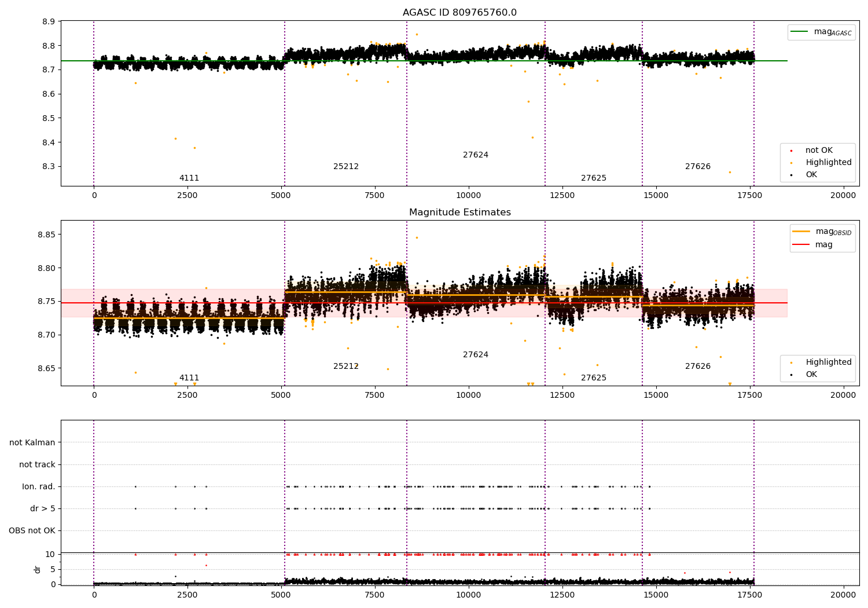Click the 15000 x-tick under the top plot
This screenshot has height=608, width=868.
[656, 196]
